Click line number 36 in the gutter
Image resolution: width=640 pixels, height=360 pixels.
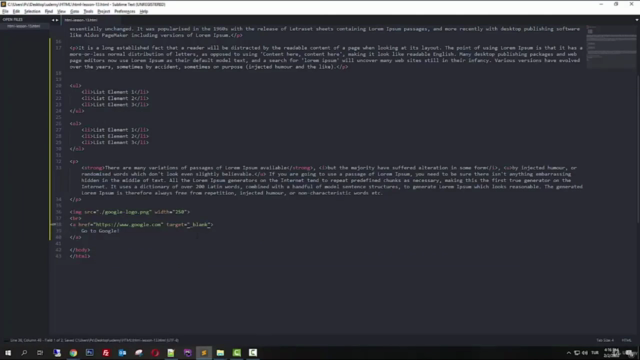pyautogui.click(x=58, y=212)
